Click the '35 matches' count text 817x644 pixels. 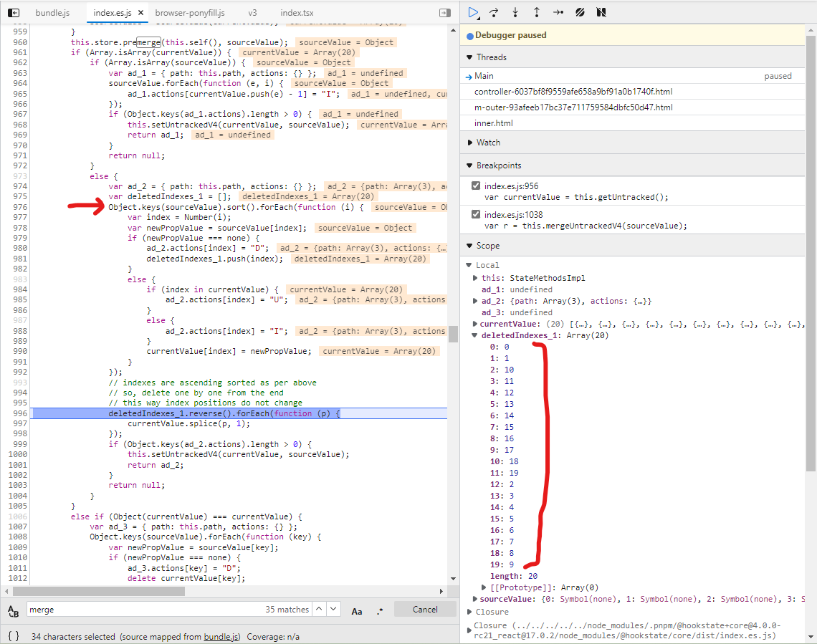click(287, 609)
